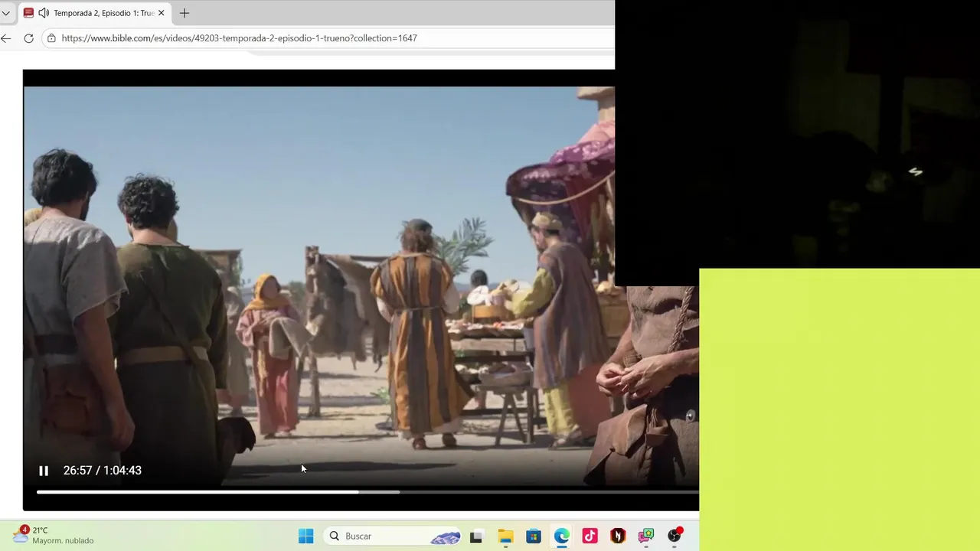The image size is (980, 551).
Task: Click the bible.com favicon on the tab
Action: point(28,13)
